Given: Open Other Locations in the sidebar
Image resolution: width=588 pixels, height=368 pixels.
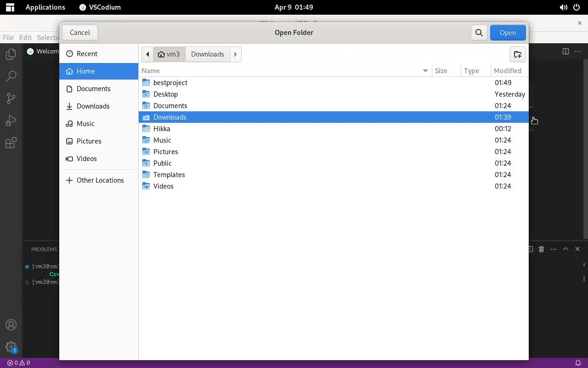Looking at the screenshot, I should (x=99, y=180).
